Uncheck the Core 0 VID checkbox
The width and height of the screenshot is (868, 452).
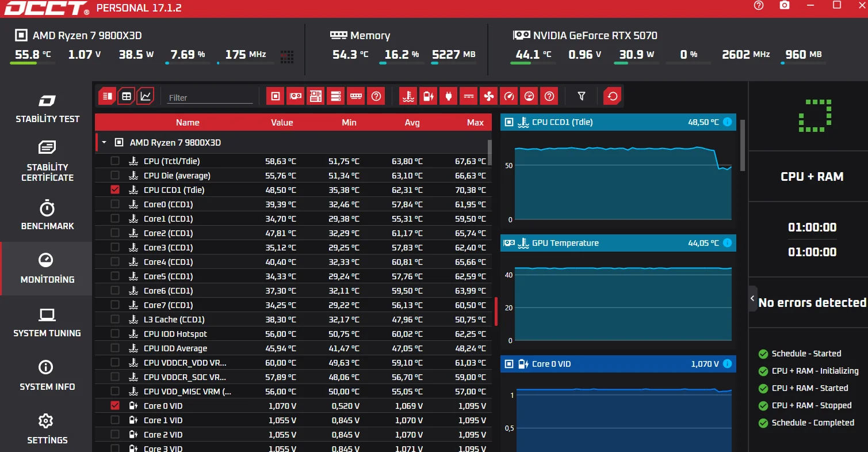point(115,405)
